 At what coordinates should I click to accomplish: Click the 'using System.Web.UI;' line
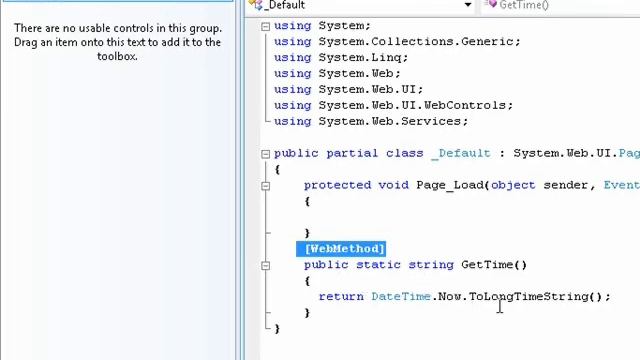point(349,89)
